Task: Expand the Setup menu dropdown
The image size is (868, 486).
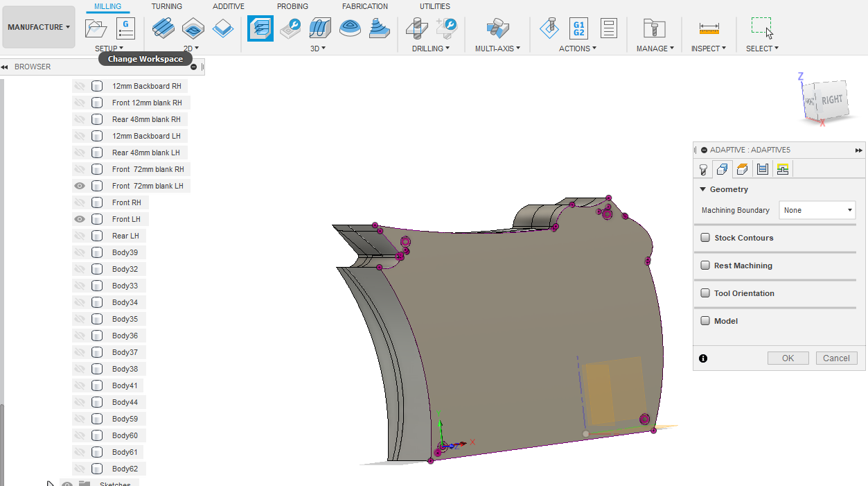Action: coord(109,49)
